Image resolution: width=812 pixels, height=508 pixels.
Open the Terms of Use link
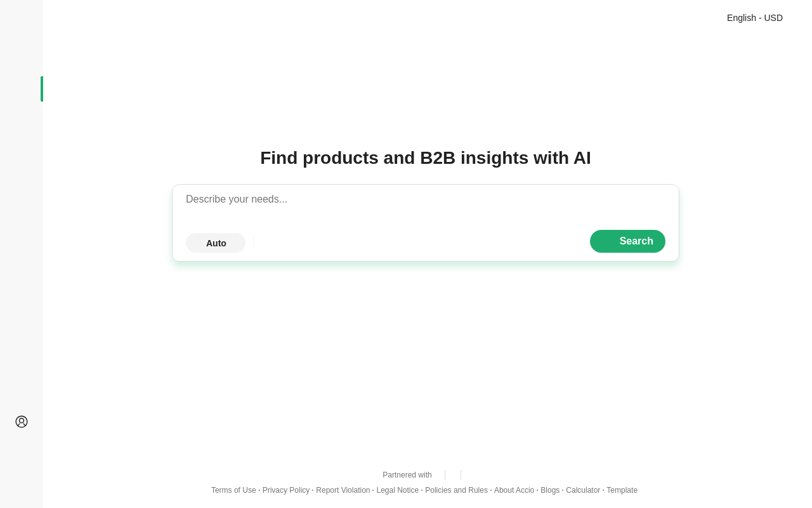[233, 490]
